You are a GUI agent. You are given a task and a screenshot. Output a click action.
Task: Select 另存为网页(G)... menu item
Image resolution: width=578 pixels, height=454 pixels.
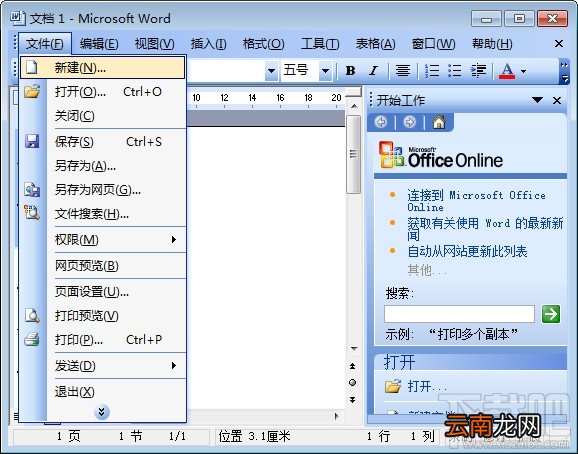pyautogui.click(x=102, y=190)
